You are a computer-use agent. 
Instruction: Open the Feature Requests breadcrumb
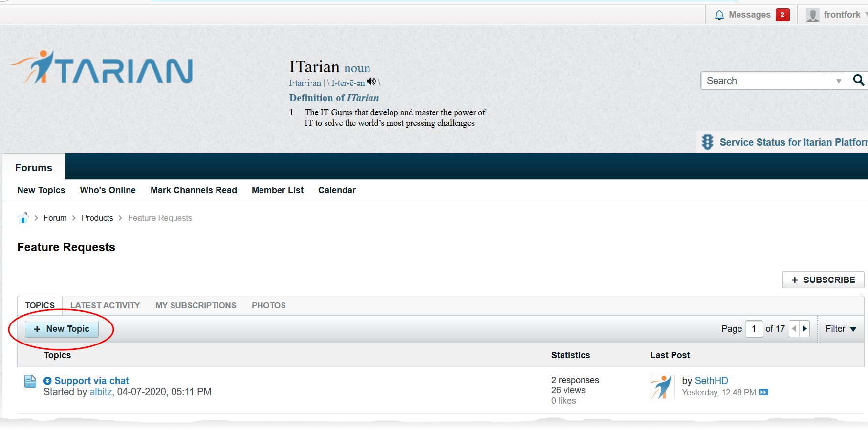[160, 218]
